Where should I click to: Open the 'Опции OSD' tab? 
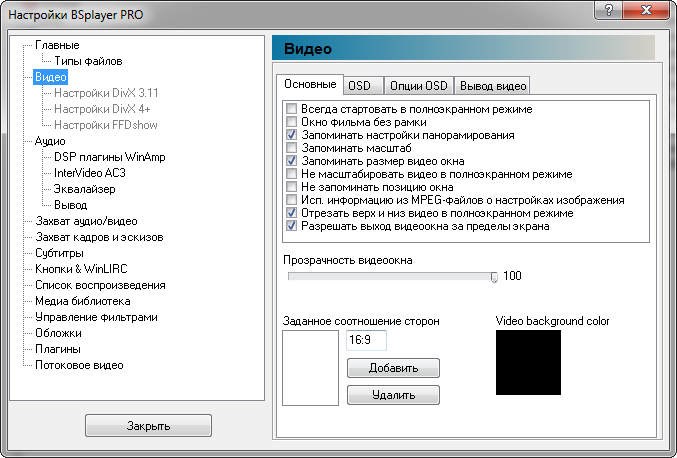418,85
